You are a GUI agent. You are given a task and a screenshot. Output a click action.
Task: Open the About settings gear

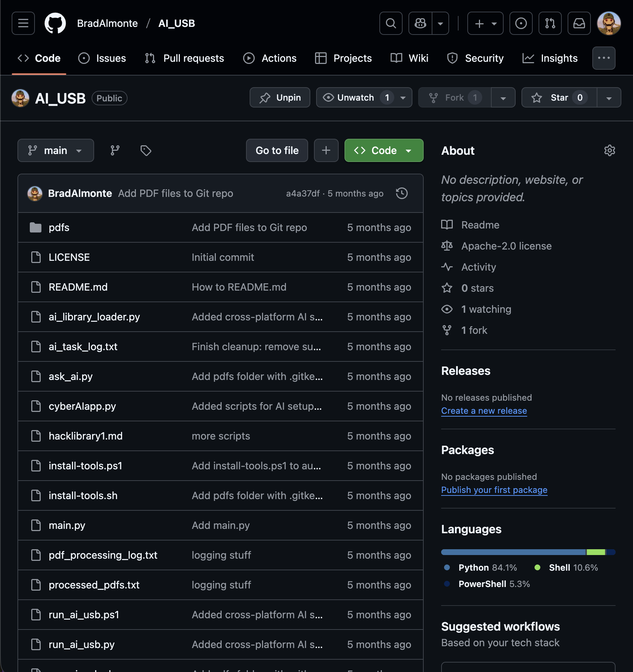[x=609, y=150]
